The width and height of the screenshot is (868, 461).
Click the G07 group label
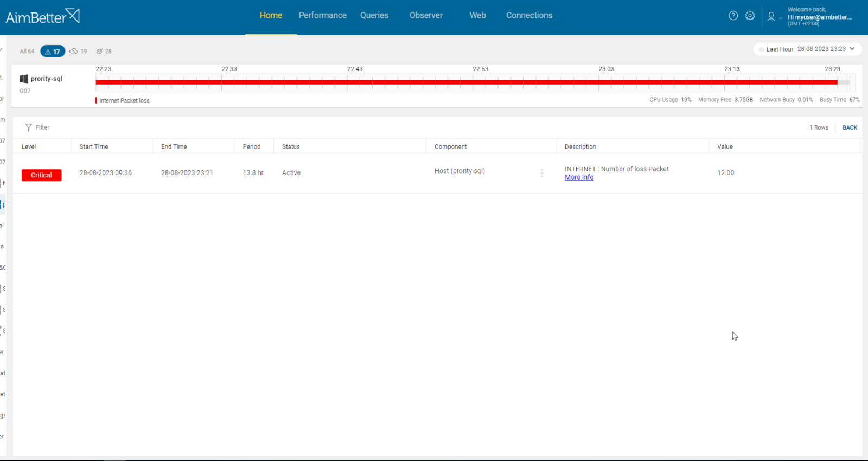point(25,91)
